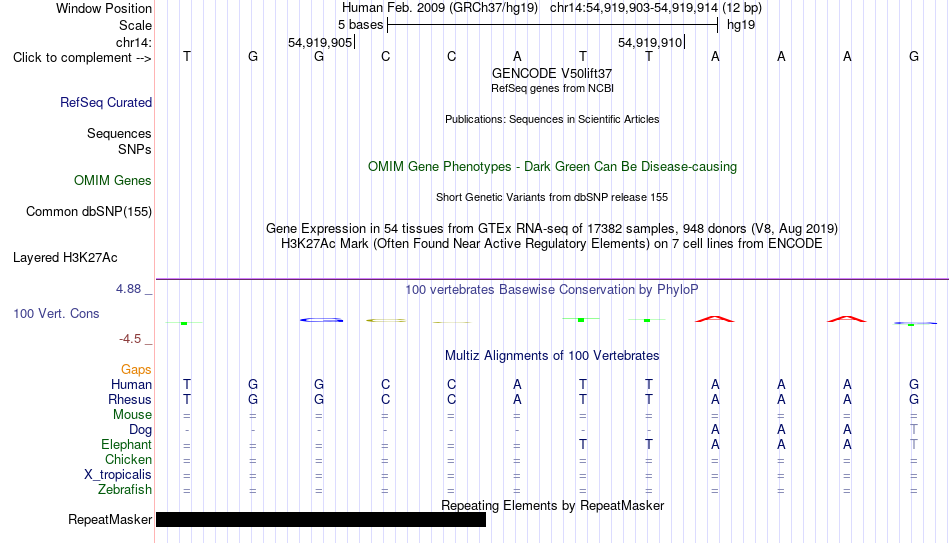Screen dimensions: 950x543
Task: Open 'Publications: Sequences in Scientific Articles' title
Action: click(552, 119)
